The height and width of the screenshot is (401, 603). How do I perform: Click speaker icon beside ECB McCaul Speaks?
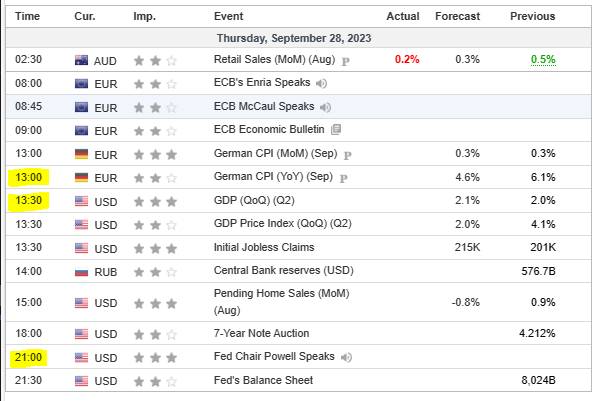[x=325, y=107]
